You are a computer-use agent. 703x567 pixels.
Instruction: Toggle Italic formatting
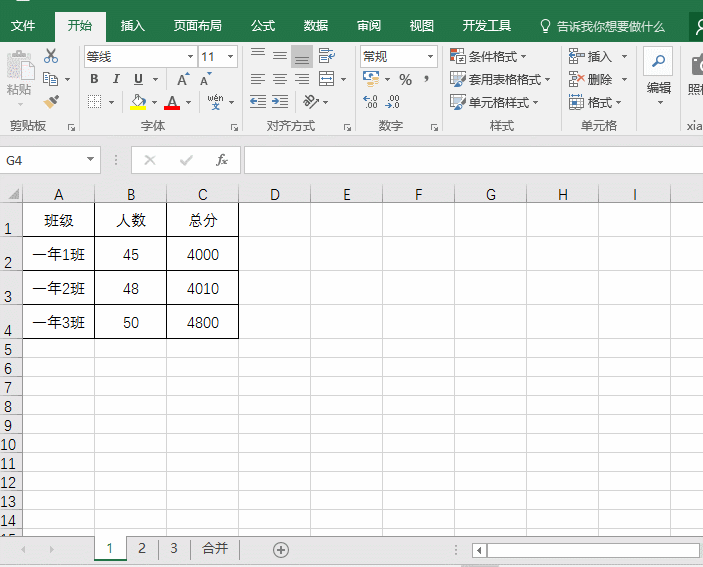pos(116,79)
